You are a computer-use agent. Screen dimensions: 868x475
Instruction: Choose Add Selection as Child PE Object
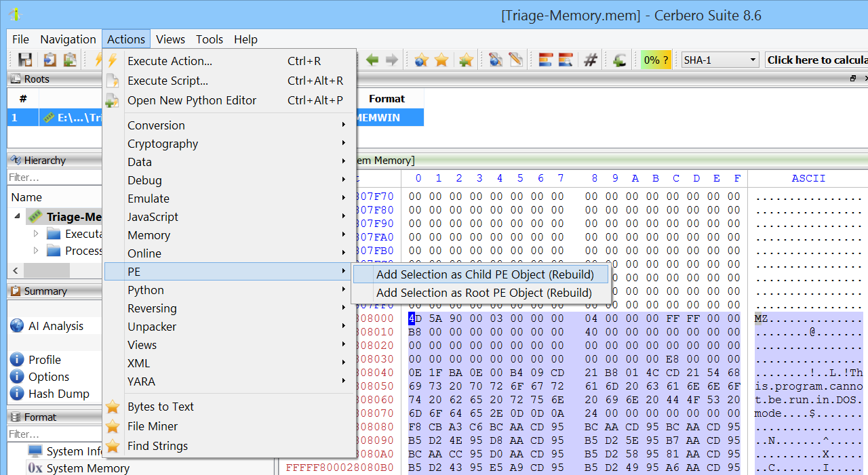pos(484,274)
